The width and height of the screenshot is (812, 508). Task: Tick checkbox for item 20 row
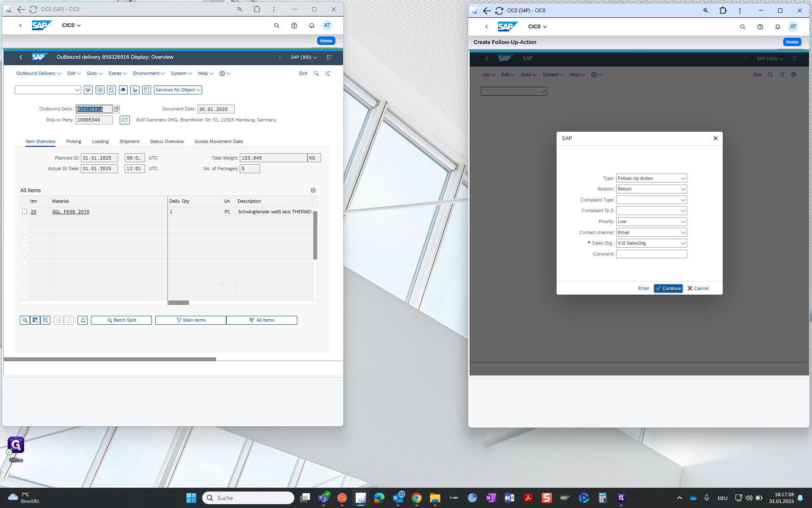(25, 212)
